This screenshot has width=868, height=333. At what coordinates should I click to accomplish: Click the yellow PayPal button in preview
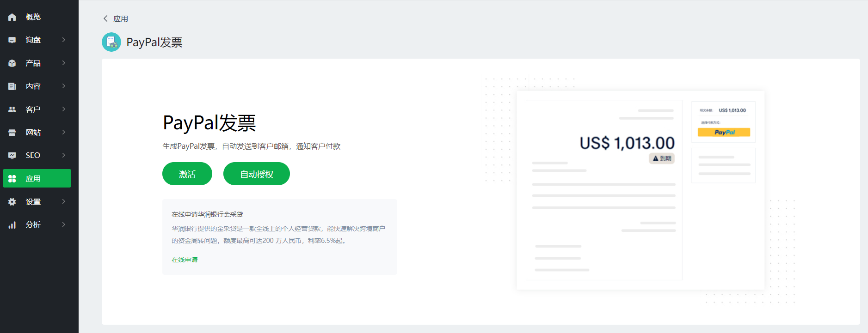click(724, 132)
